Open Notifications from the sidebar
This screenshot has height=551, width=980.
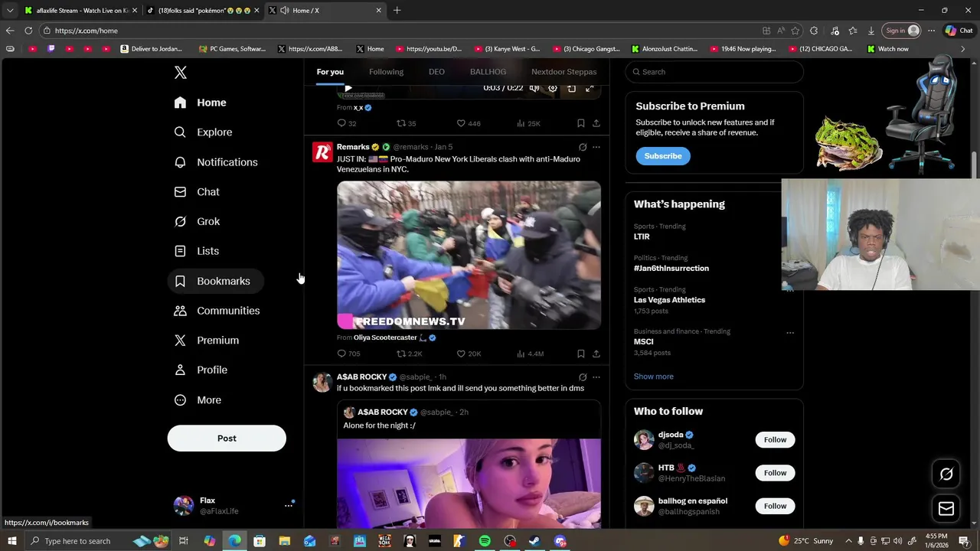tap(216, 162)
